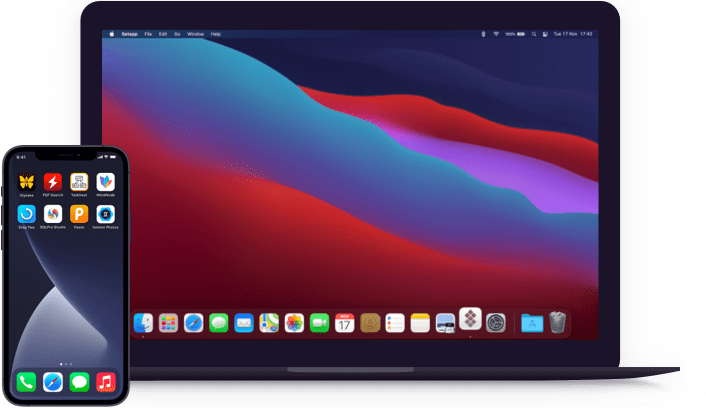Image resolution: width=706 pixels, height=408 pixels.
Task: Click the battery status in menu bar
Action: tap(515, 34)
